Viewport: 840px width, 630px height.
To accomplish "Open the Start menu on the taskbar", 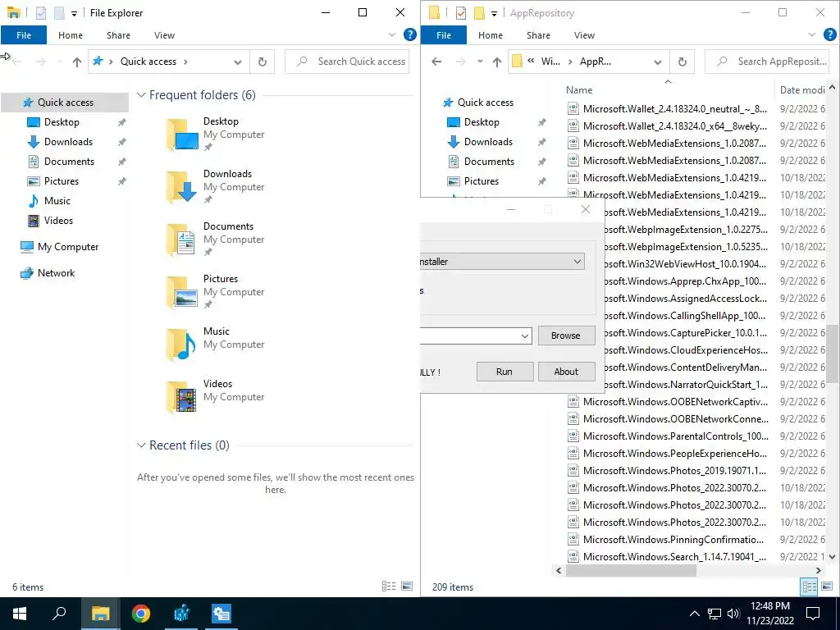I will coord(20,614).
